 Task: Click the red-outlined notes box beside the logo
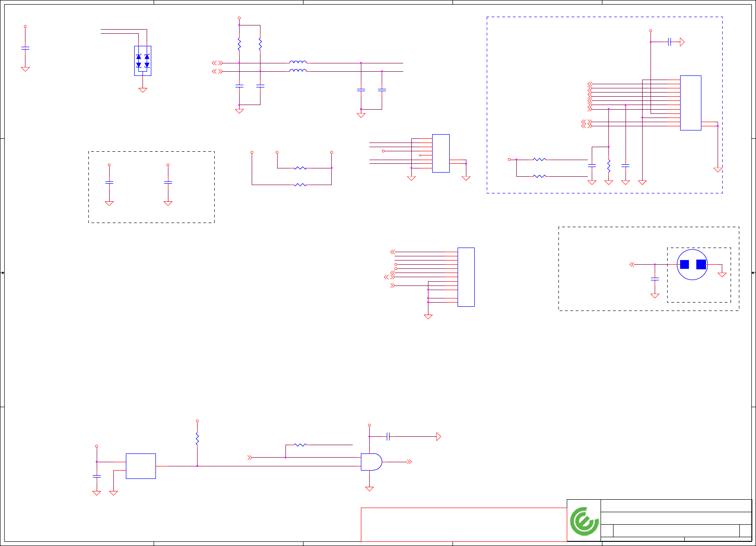pyautogui.click(x=464, y=525)
